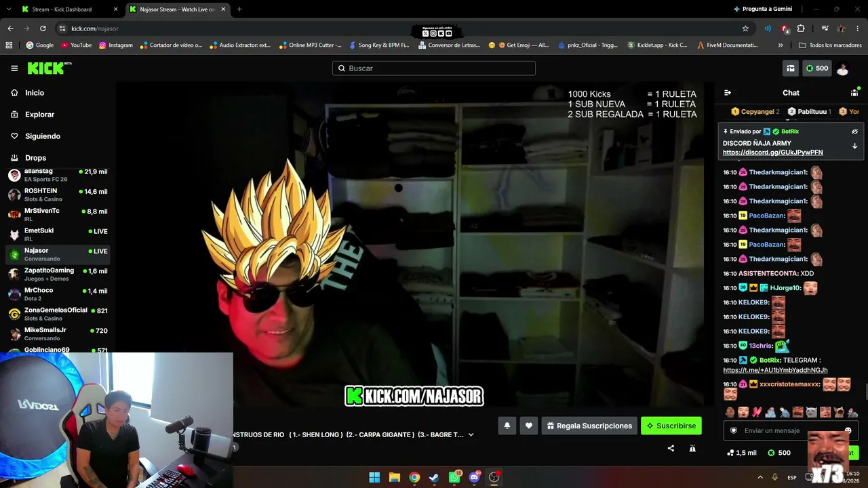Open the Kick sidebar hamburger menu

(x=14, y=68)
